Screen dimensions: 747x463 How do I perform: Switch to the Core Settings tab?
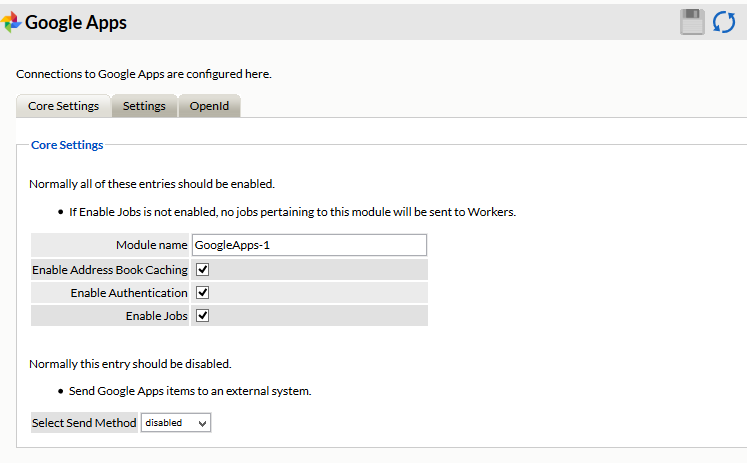coord(63,106)
